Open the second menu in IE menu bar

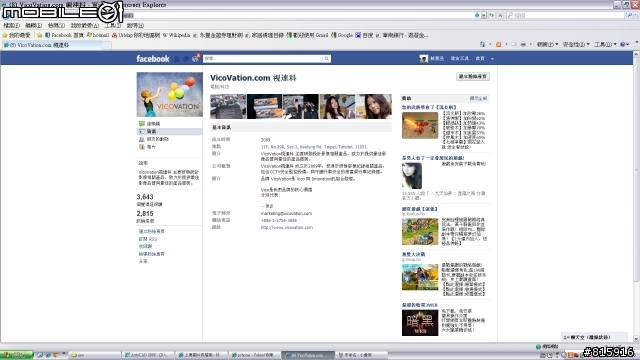coord(33,25)
